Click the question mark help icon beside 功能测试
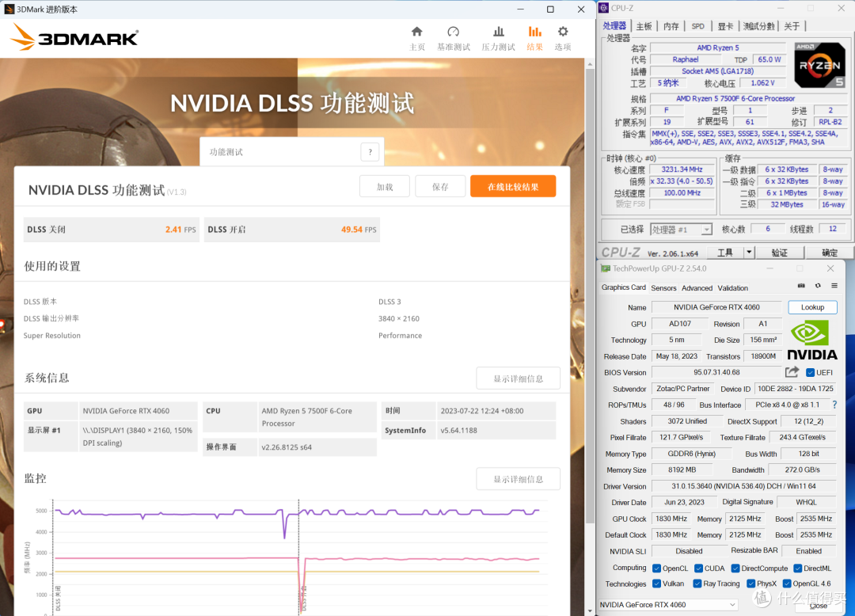Viewport: 855px width, 616px height. click(x=370, y=152)
